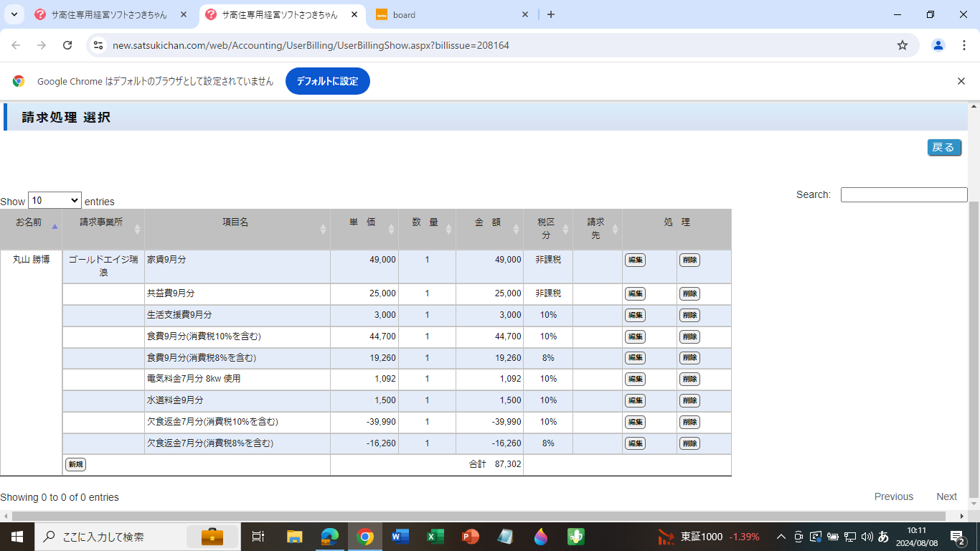Click 編集 for 家賃9月分 row

635,260
